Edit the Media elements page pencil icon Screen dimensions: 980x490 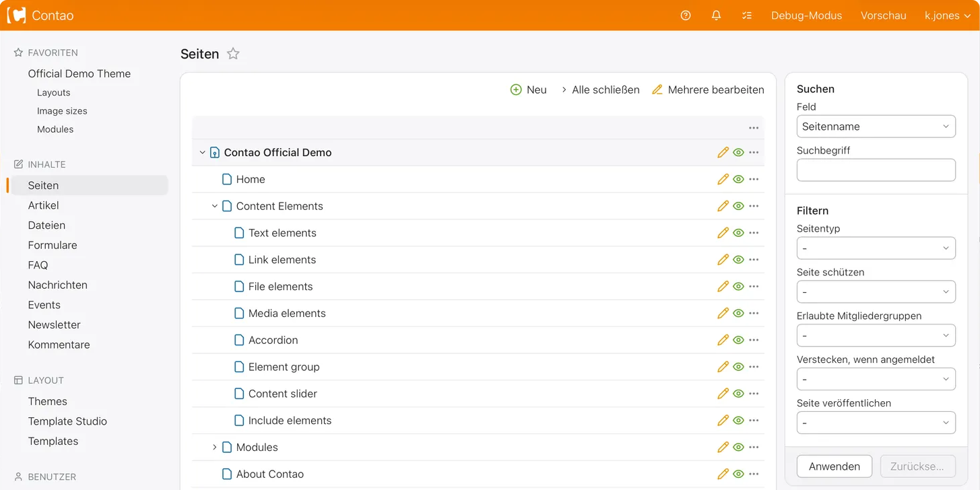click(x=723, y=313)
